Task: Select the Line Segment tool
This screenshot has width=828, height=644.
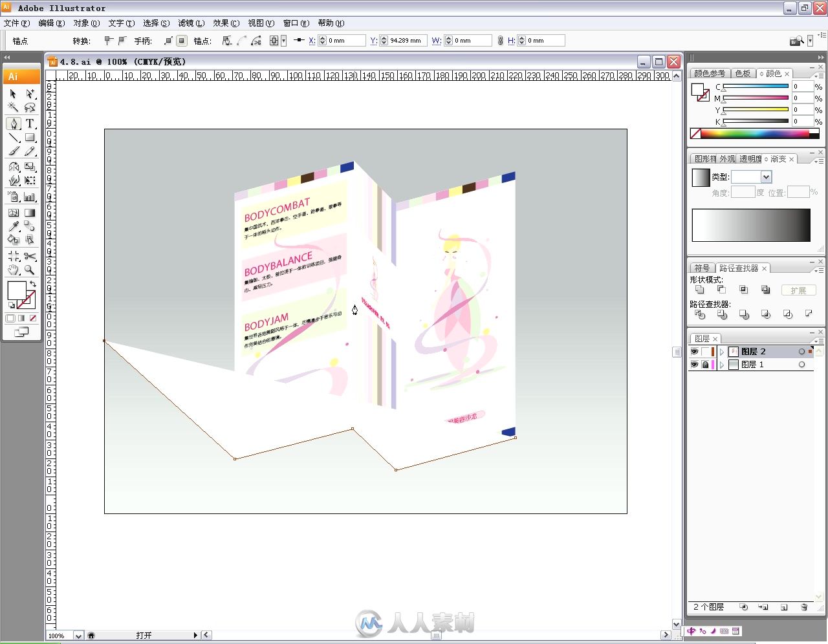Action: [x=14, y=137]
